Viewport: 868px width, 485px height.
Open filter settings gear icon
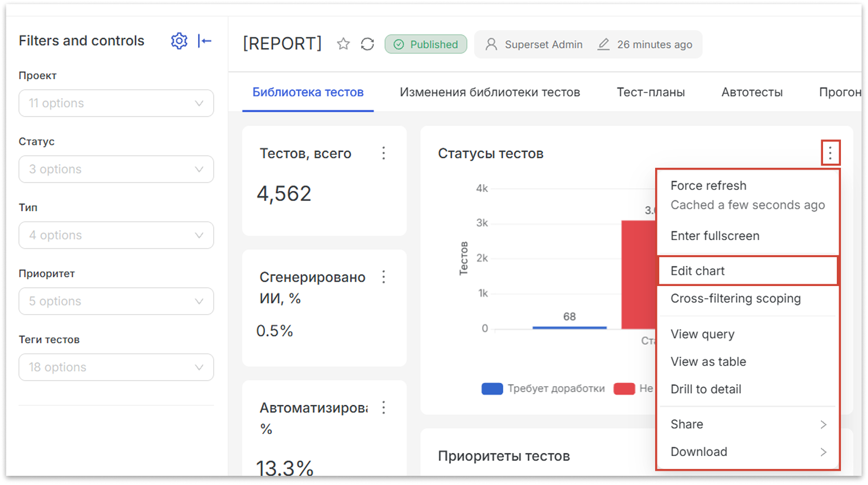click(x=179, y=41)
